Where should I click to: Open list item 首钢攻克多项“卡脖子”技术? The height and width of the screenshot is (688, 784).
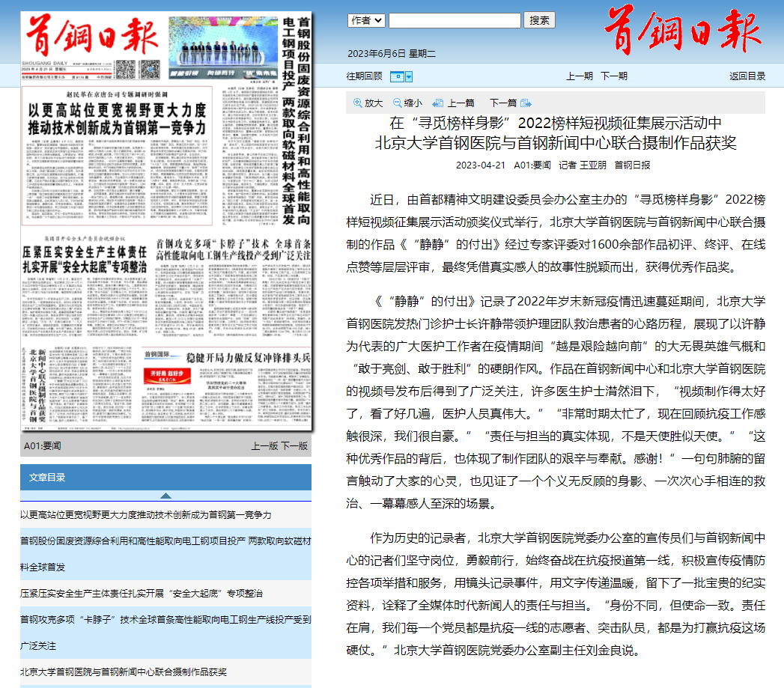pyautogui.click(x=165, y=633)
